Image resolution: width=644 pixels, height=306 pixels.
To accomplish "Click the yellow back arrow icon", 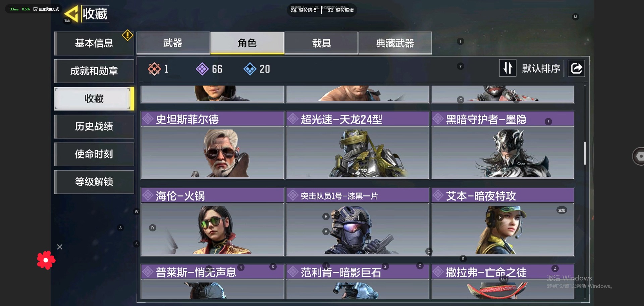I will (x=71, y=14).
